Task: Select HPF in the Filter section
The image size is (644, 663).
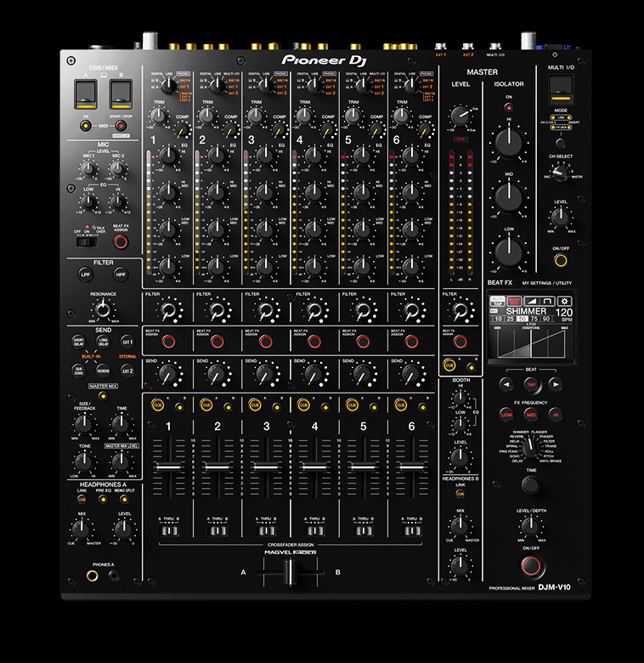Action: point(121,275)
